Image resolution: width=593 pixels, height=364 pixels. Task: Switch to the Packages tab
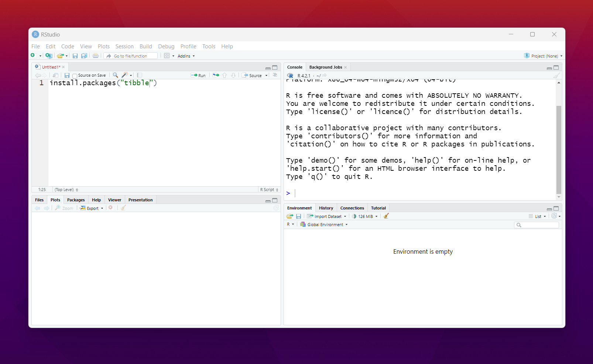pyautogui.click(x=76, y=200)
